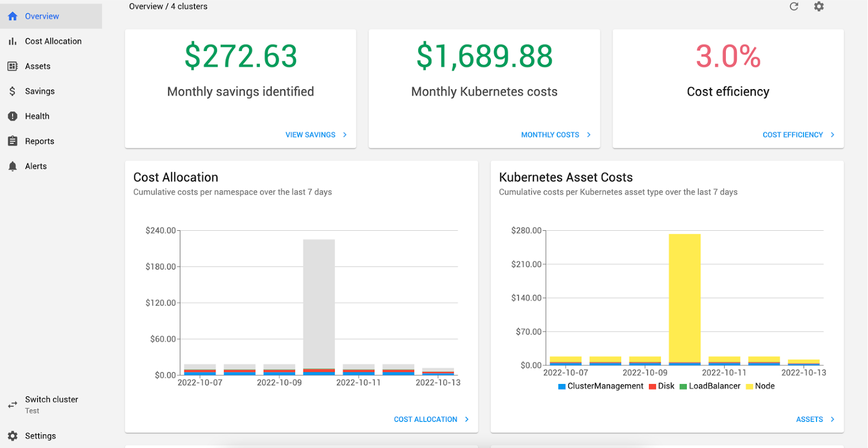
Task: Click the $1,689.88 monthly cost value
Action: click(484, 56)
